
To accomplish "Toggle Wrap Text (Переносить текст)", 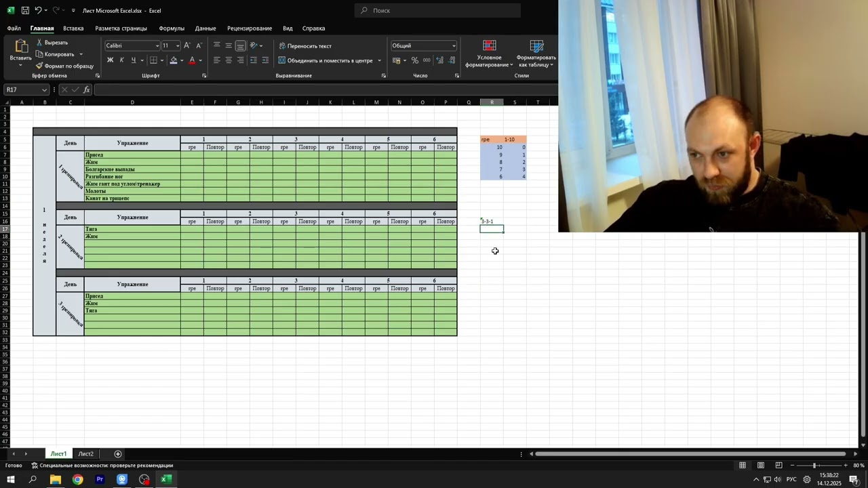I will pos(305,45).
